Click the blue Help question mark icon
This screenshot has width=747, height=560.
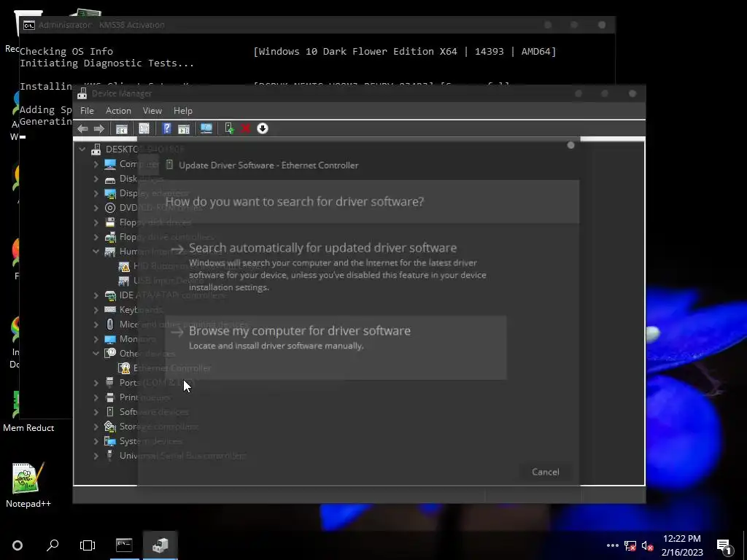166,128
